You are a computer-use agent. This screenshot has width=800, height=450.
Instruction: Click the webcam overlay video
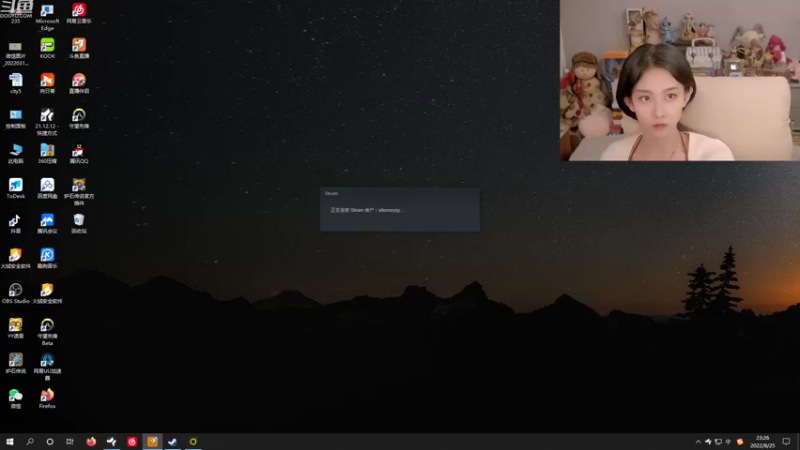680,80
